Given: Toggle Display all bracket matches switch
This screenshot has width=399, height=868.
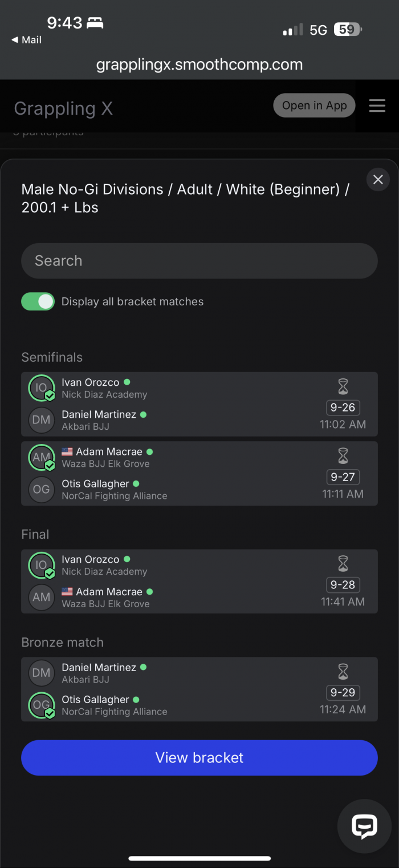Looking at the screenshot, I should click(x=38, y=301).
